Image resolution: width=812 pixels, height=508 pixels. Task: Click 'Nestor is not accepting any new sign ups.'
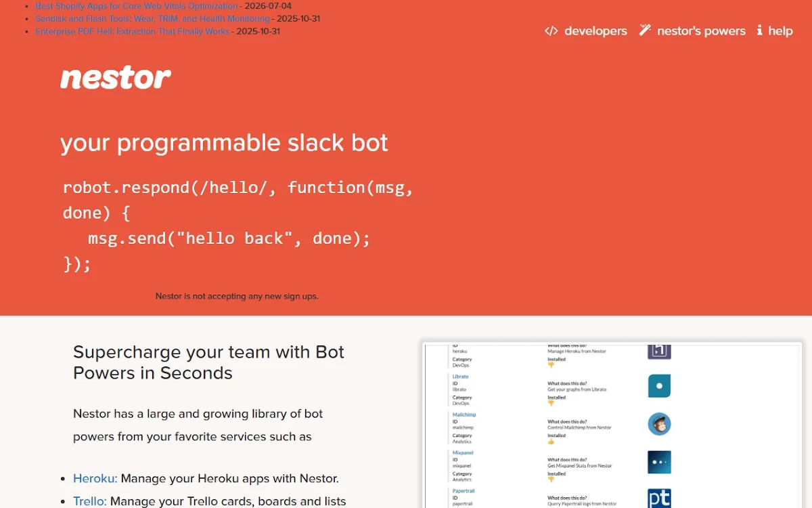(237, 296)
